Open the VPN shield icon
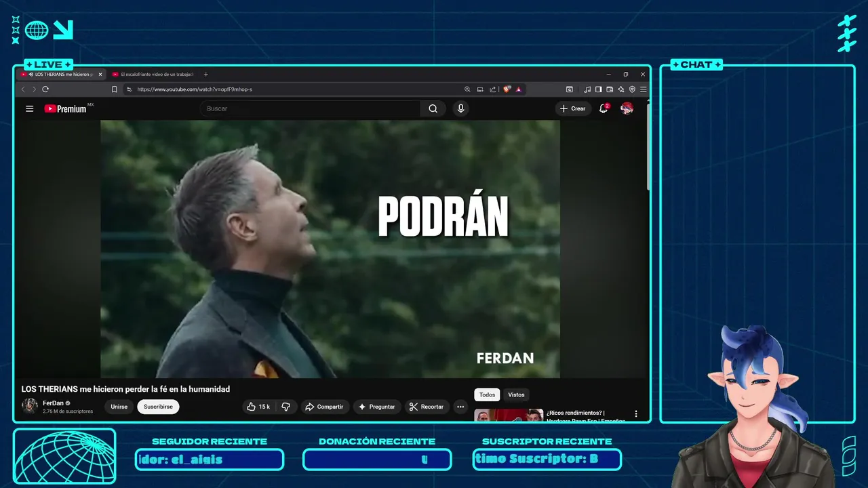The width and height of the screenshot is (868, 488). tap(632, 89)
